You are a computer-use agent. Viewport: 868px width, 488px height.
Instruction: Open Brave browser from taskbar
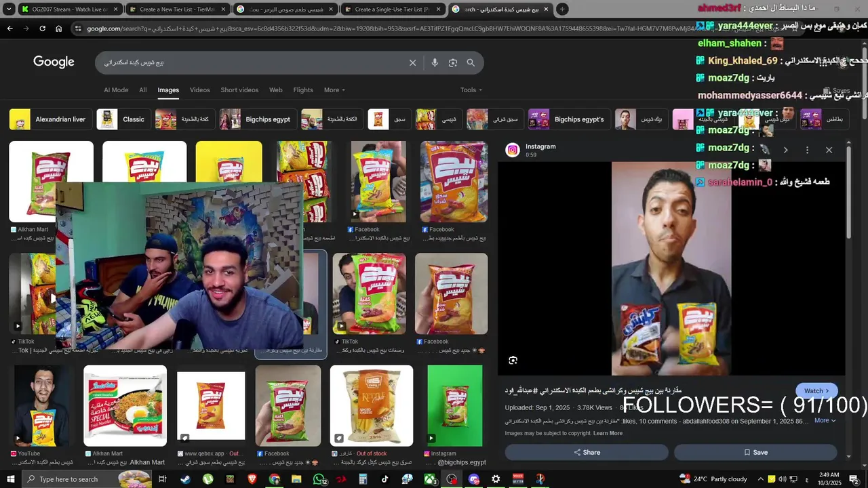point(252,479)
